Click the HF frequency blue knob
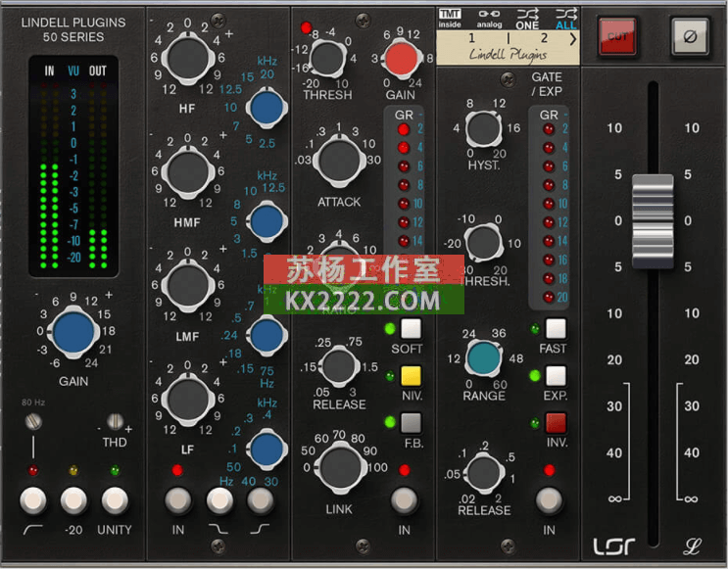Screen dimensions: 728x569 pos(267,108)
